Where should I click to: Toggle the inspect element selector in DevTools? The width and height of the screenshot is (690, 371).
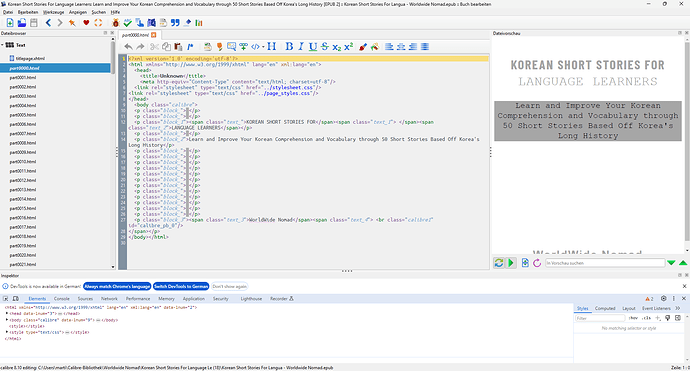tap(6, 298)
